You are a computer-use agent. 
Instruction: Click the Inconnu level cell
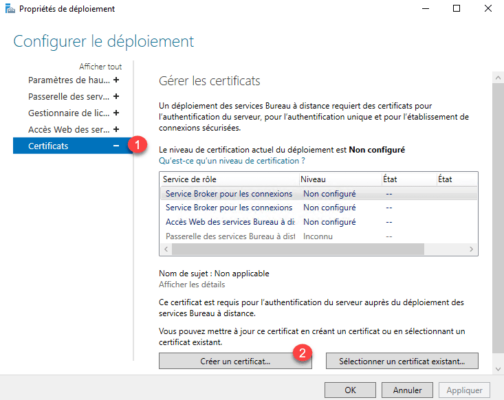point(318,236)
